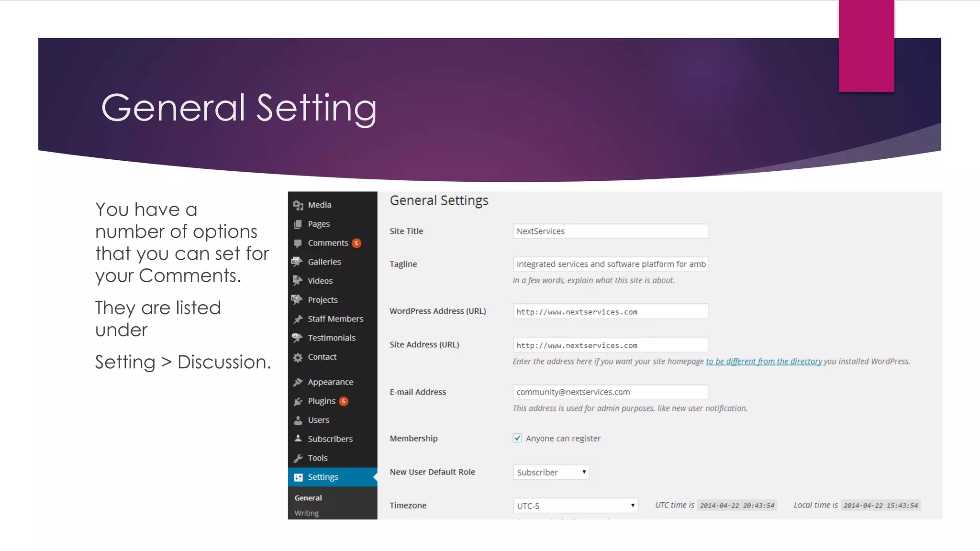Click the 'Setting > Discussion.' slide text

[183, 362]
